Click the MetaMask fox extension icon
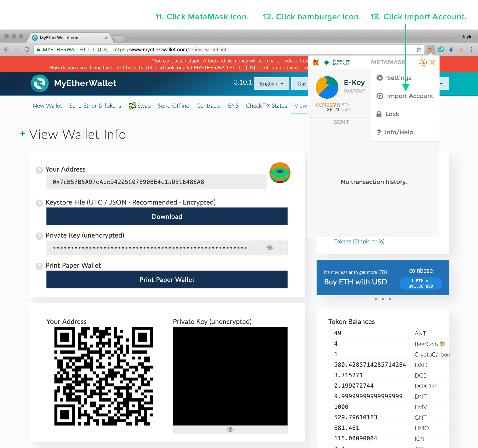Viewport: 478px width, 448px height. pos(431,49)
